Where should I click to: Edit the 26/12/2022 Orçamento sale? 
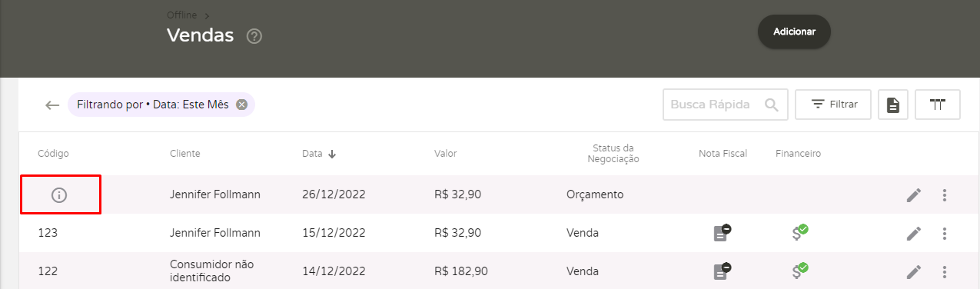913,195
